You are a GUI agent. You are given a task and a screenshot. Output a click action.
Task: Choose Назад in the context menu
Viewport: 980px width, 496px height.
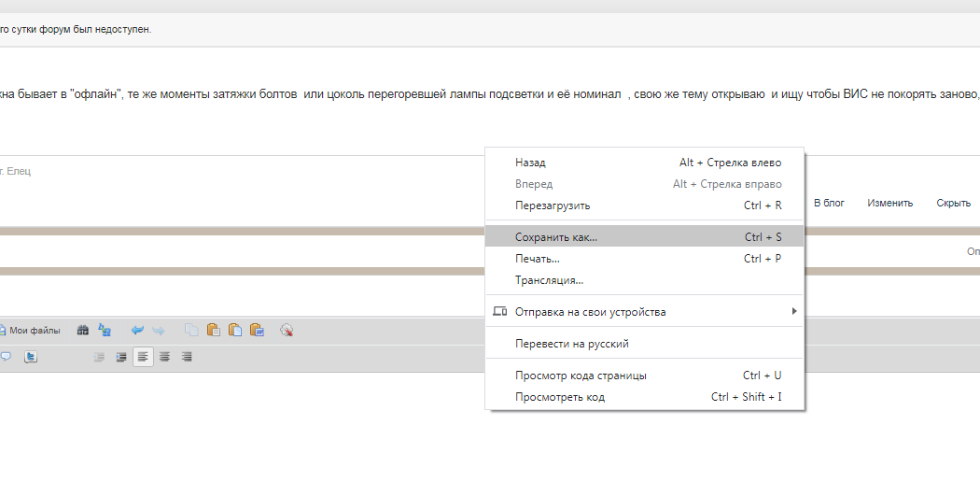click(644, 163)
